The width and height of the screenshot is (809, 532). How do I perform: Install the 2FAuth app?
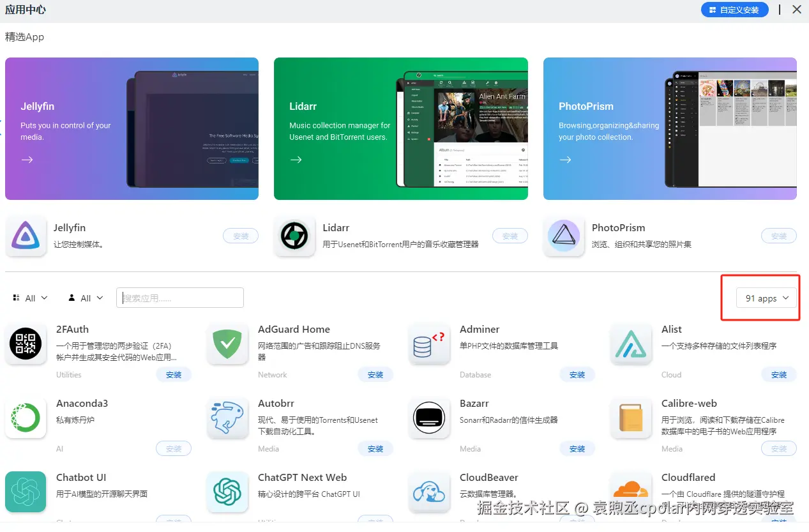pos(174,375)
